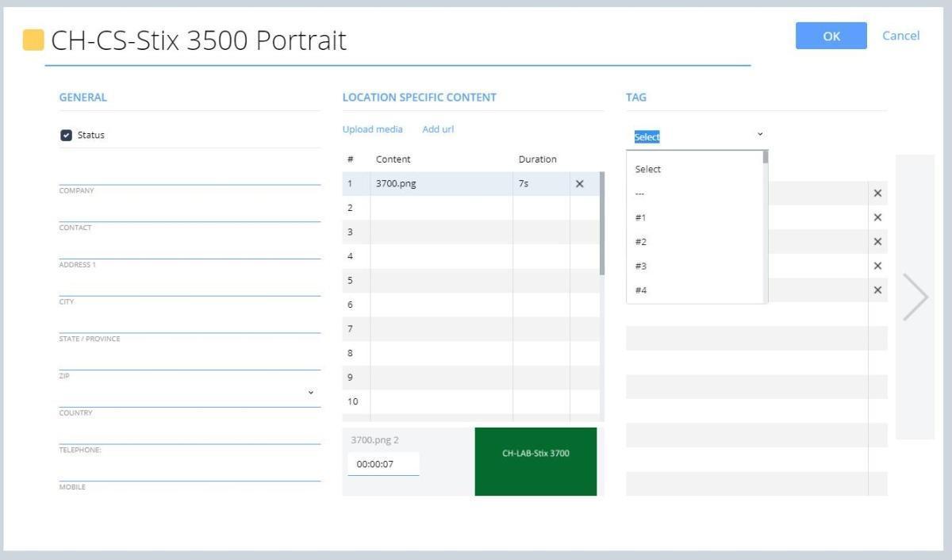Open the Tag Select dropdown
This screenshot has width=952, height=560.
coord(698,136)
